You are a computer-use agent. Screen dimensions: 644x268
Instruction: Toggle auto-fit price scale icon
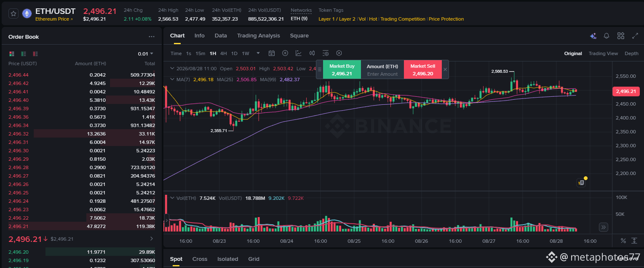pos(634,241)
